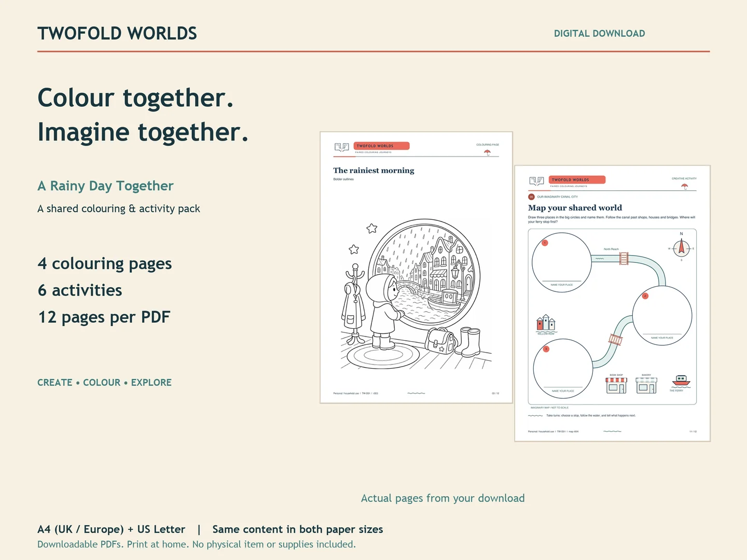Click the word CREATE in the tagline
Viewport: 747px width, 560px height.
point(55,383)
